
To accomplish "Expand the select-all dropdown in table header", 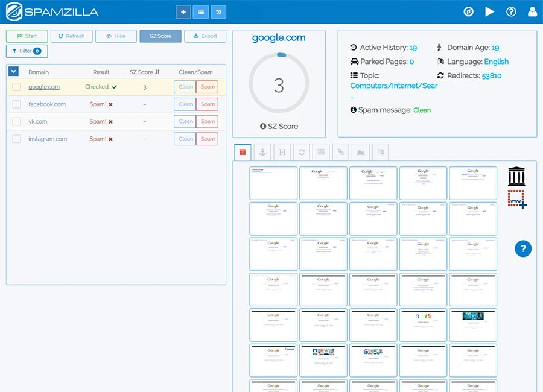I will 14,72.
